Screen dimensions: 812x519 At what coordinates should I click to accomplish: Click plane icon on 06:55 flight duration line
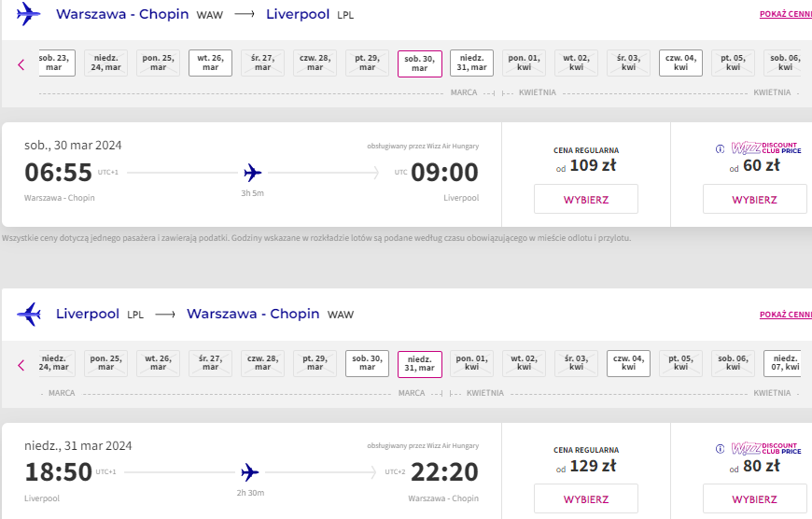252,173
